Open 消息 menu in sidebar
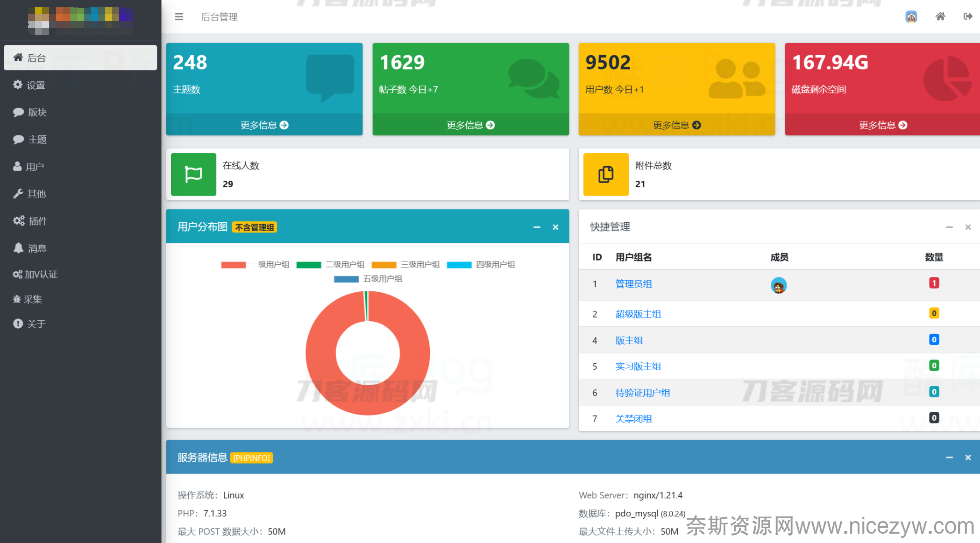The width and height of the screenshot is (980, 543). pos(80,248)
